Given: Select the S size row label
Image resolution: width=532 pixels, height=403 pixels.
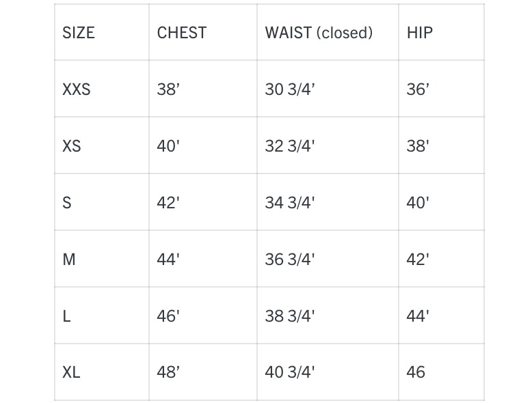Looking at the screenshot, I should 67,203.
